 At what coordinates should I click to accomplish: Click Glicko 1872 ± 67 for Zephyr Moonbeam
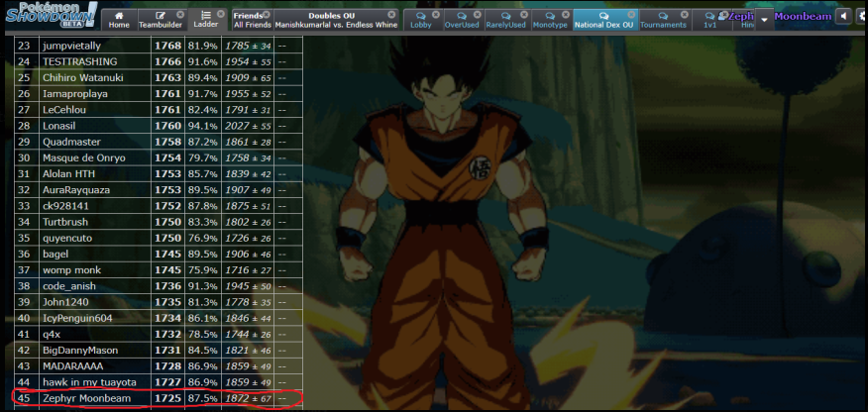pyautogui.click(x=248, y=398)
